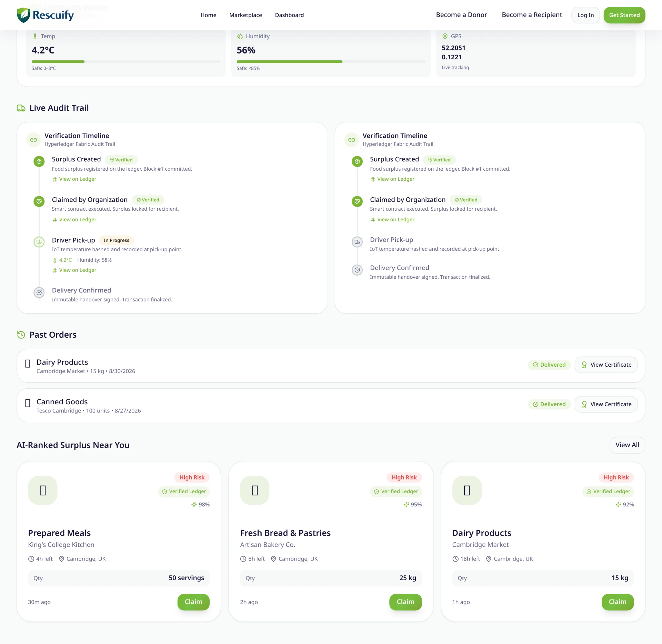View on Ledger for right Claimed by Organization
Viewport: 662px width, 644px height.
(392, 219)
